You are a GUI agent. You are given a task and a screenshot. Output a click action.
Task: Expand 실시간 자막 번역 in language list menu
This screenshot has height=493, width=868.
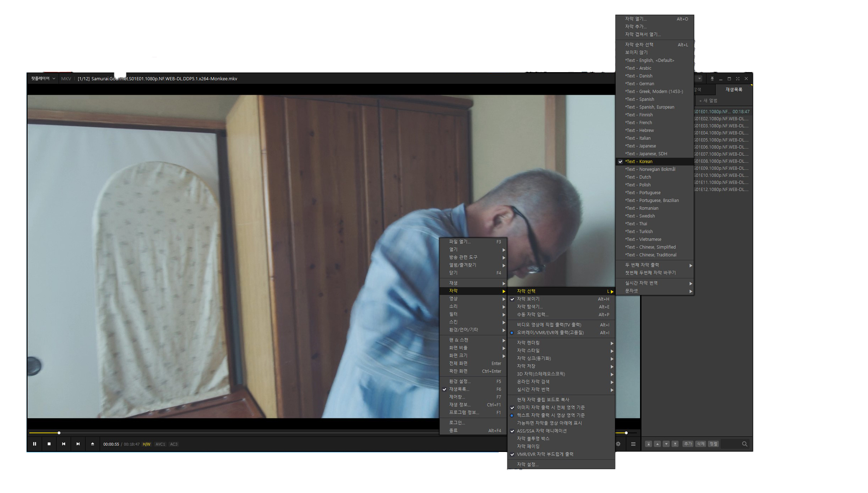click(x=655, y=283)
